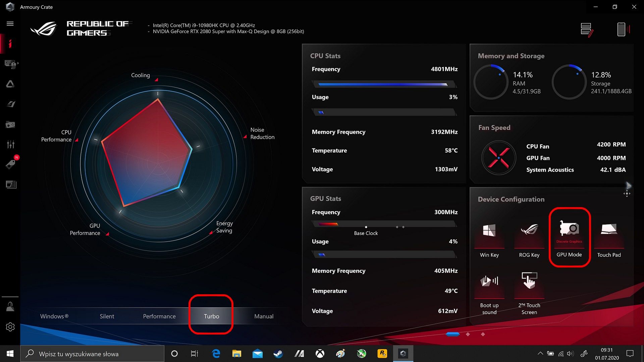The image size is (644, 362).
Task: Open the Windows notification center
Action: pos(630,354)
